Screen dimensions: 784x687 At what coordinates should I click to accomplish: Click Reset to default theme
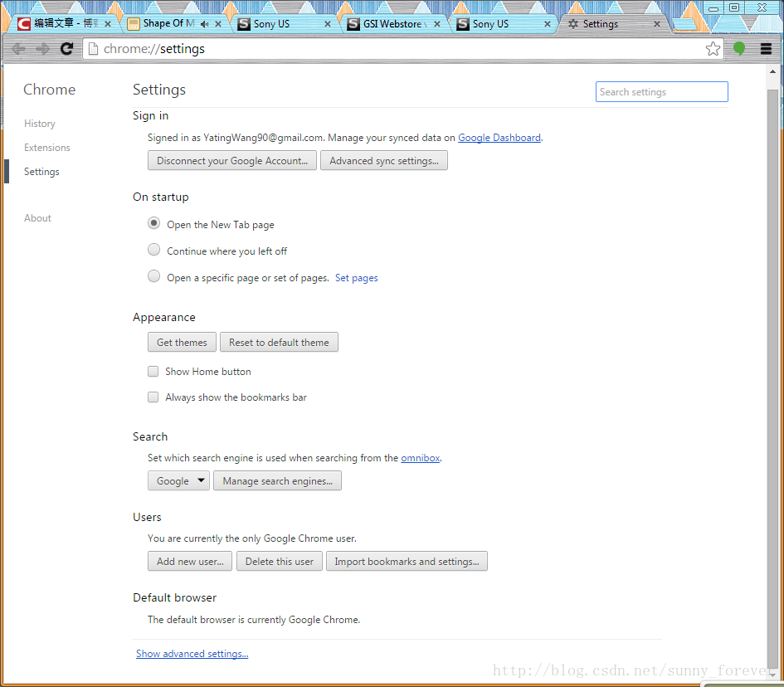coord(279,342)
